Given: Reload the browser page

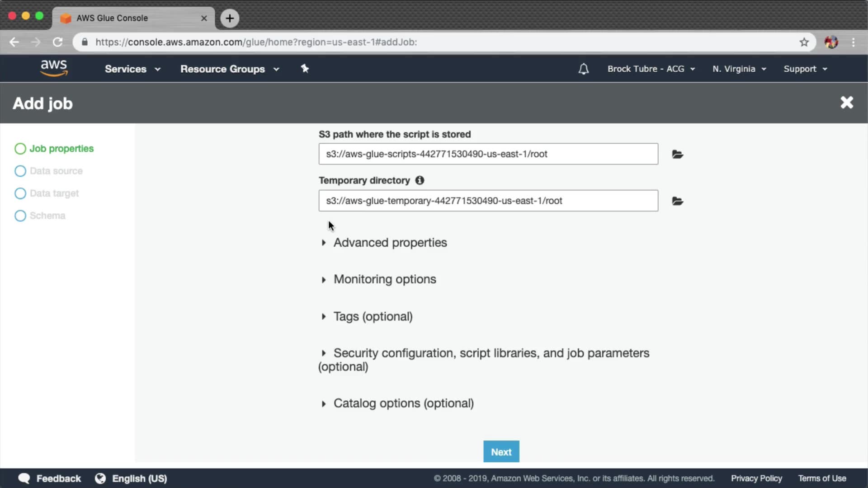Looking at the screenshot, I should pos(57,42).
